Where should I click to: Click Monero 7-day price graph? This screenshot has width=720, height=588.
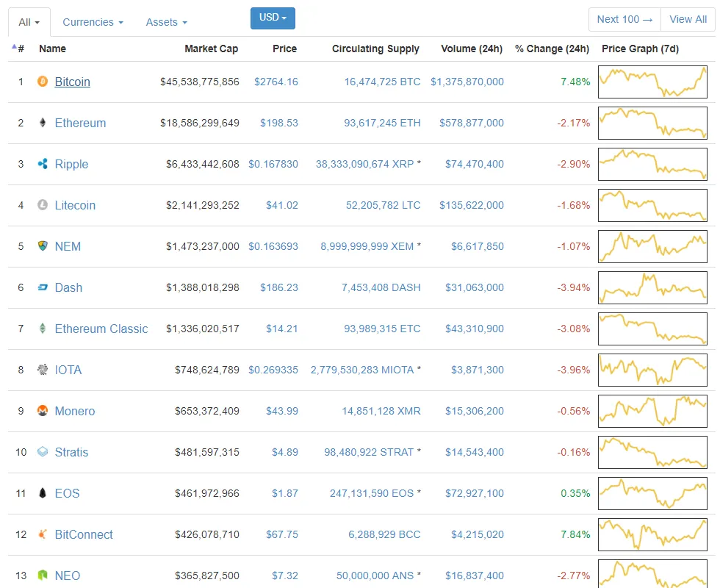[652, 411]
